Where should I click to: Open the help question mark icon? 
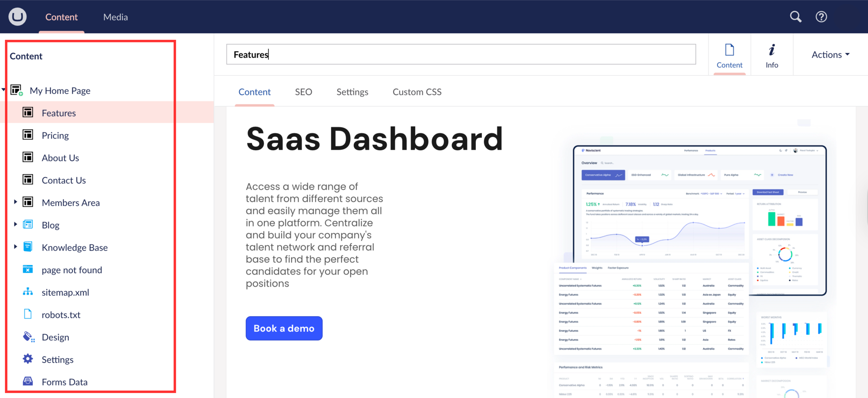pos(821,17)
